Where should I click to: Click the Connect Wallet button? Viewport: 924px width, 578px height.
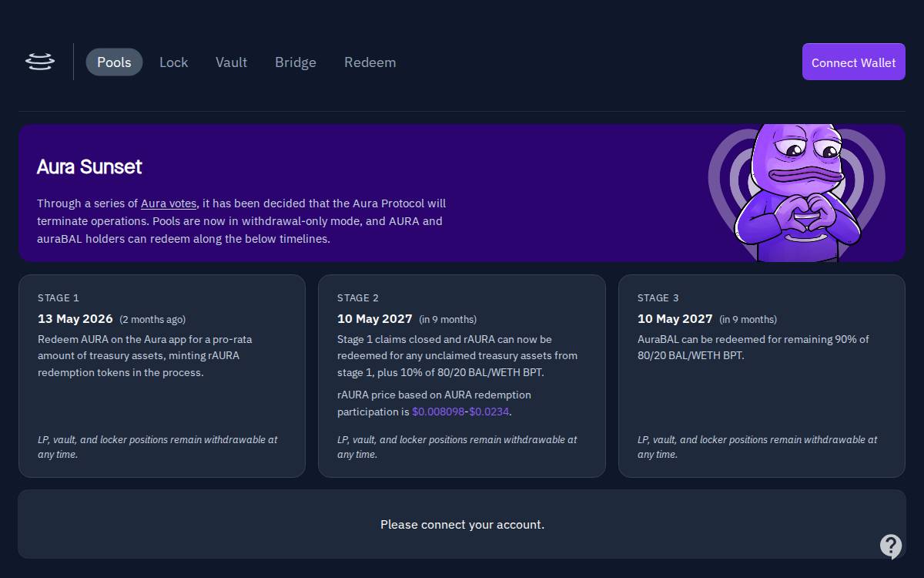(x=853, y=62)
